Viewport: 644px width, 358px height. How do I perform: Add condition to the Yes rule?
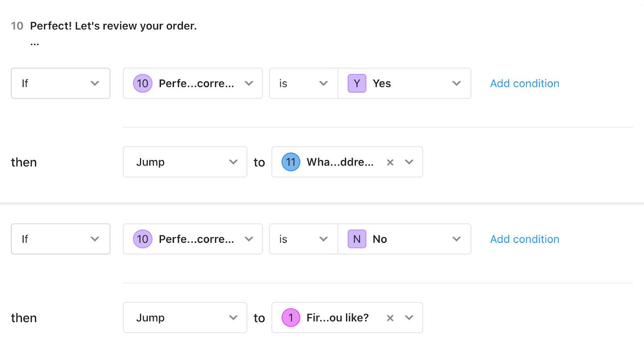point(524,83)
